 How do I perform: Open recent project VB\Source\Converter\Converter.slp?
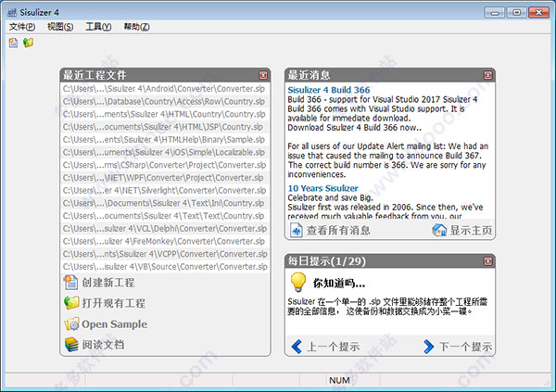(x=165, y=267)
